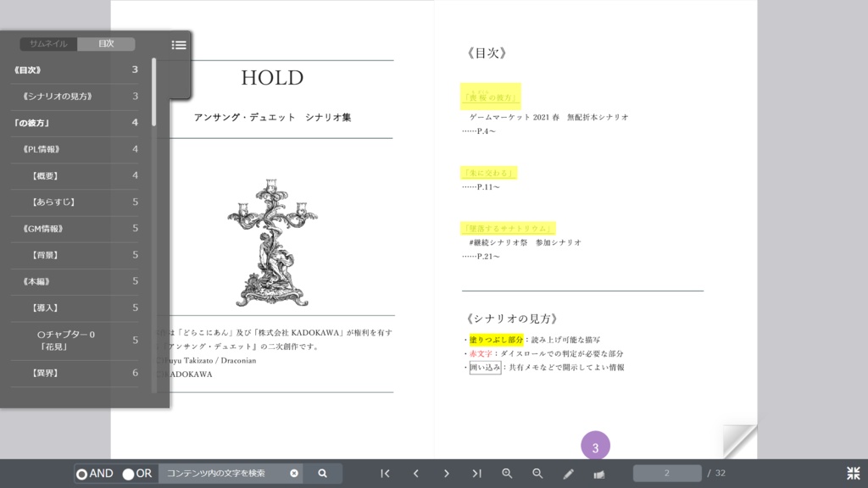Navigate to the last page
This screenshot has height=488, width=868.
477,473
